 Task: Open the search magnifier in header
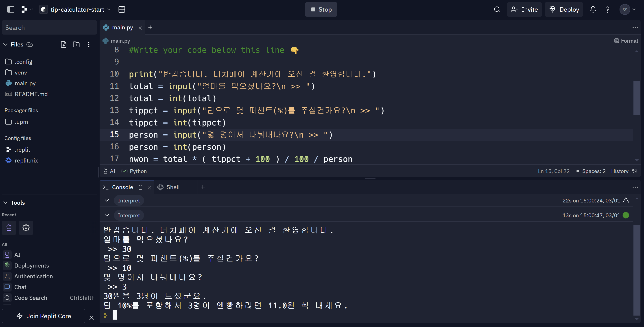[x=497, y=9]
